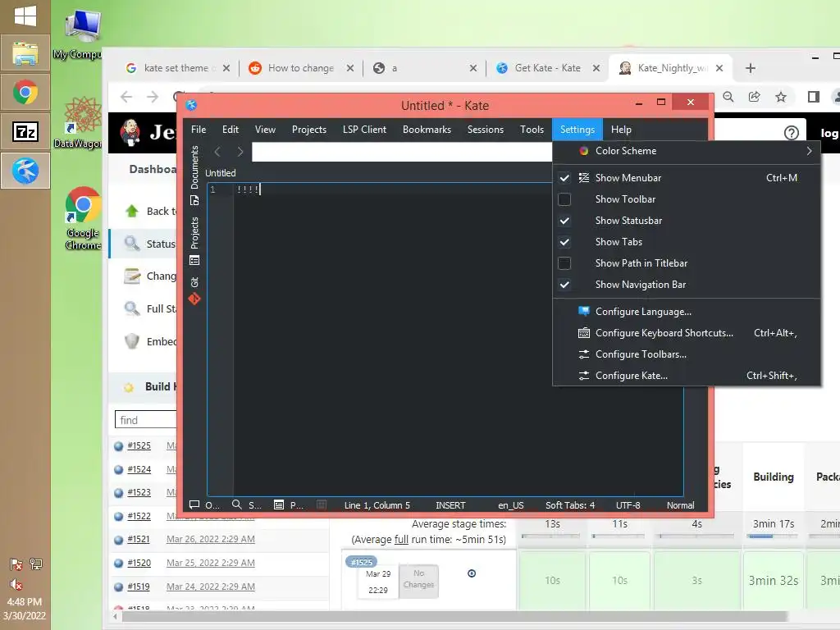Open Search panel in Kate status bar
Screen dimensions: 840x630
click(x=246, y=505)
